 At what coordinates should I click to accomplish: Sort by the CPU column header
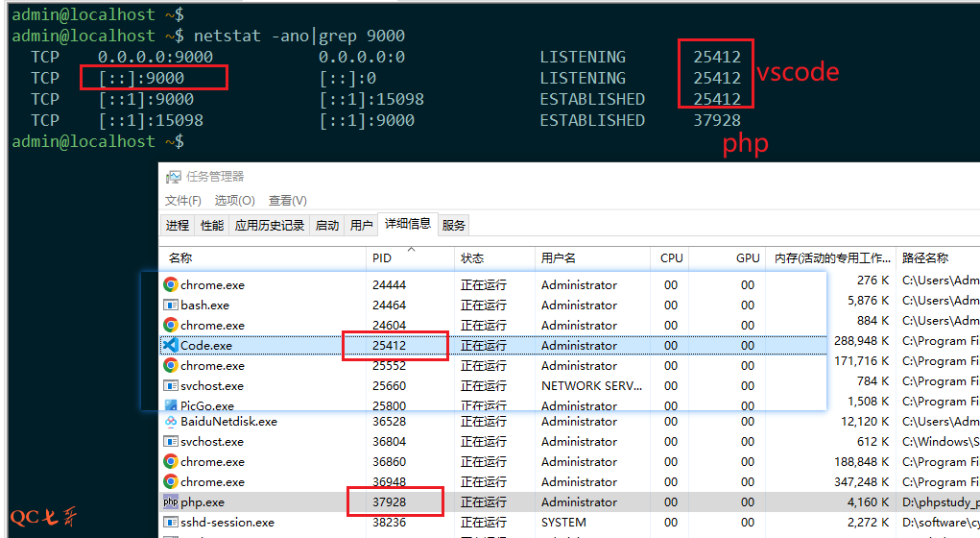671,258
